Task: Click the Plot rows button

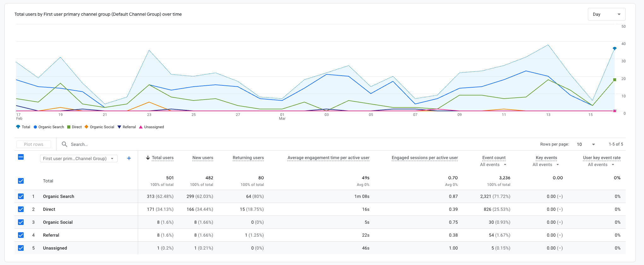Action: (34, 144)
